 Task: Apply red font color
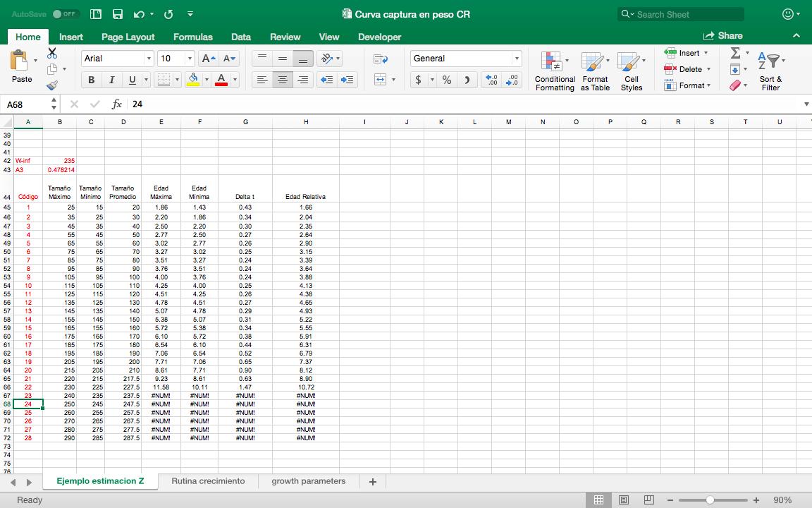point(221,79)
